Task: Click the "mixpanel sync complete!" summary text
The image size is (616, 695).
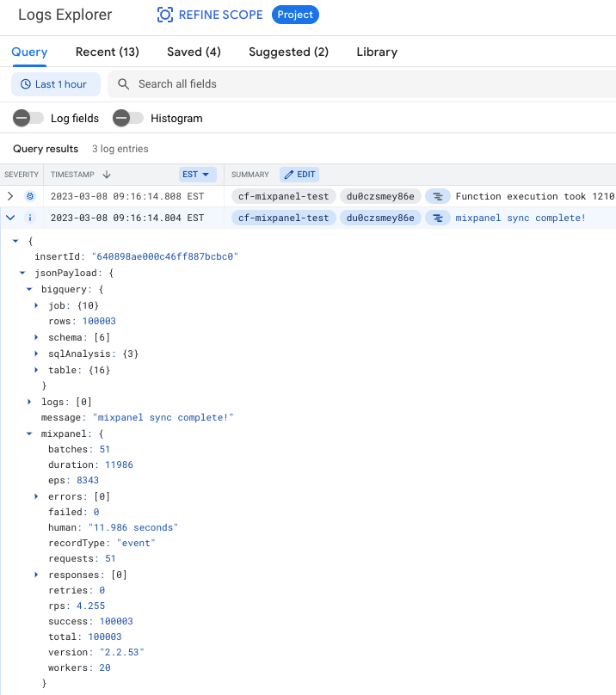Action: (x=521, y=218)
